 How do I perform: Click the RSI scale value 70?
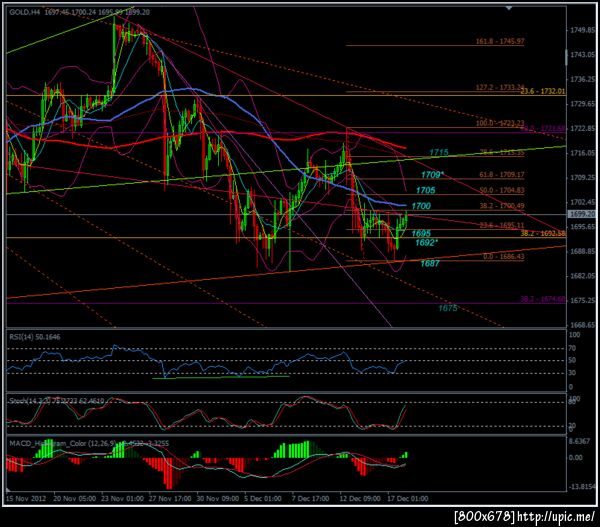573,348
